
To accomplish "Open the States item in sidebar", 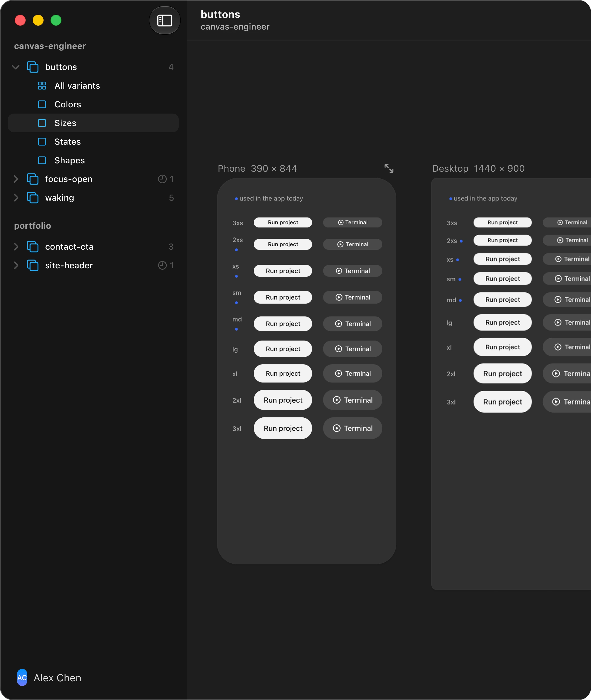I will [93, 142].
